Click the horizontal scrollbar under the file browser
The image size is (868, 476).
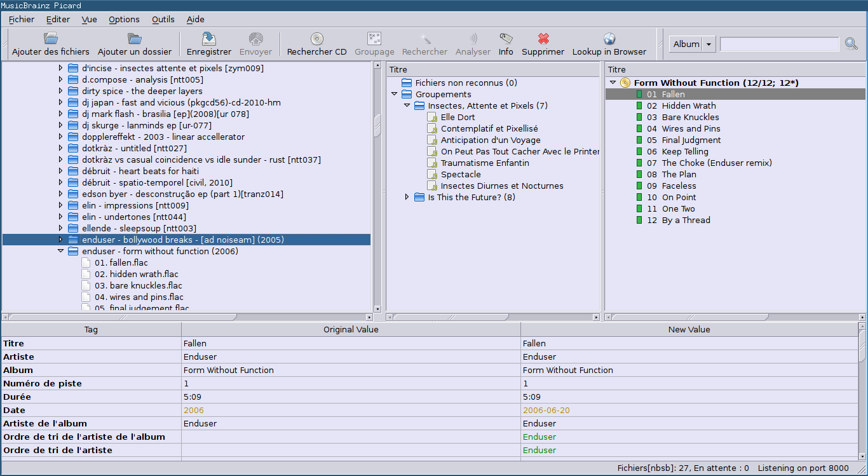[187, 316]
